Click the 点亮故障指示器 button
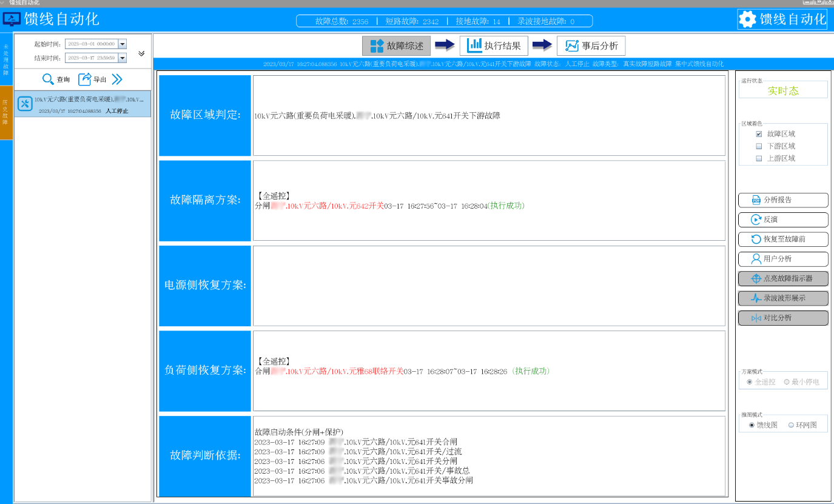The height and width of the screenshot is (504, 834). coord(782,278)
